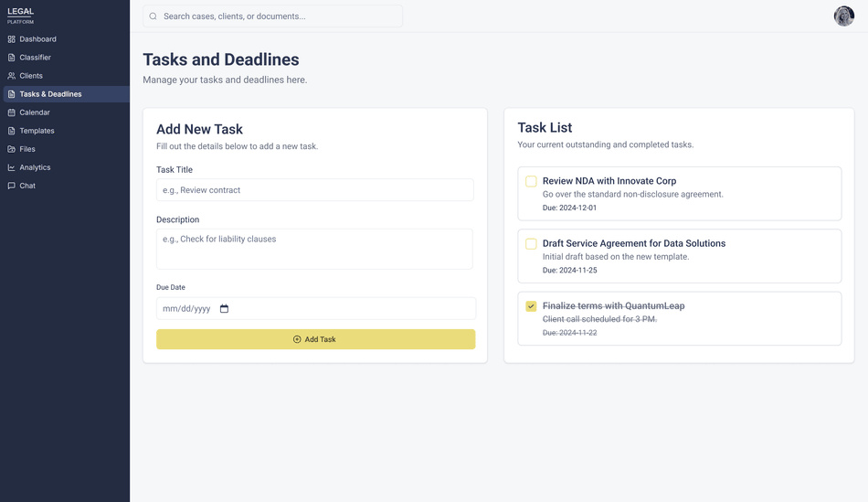
Task: Click the Clients people icon
Action: pyautogui.click(x=12, y=76)
